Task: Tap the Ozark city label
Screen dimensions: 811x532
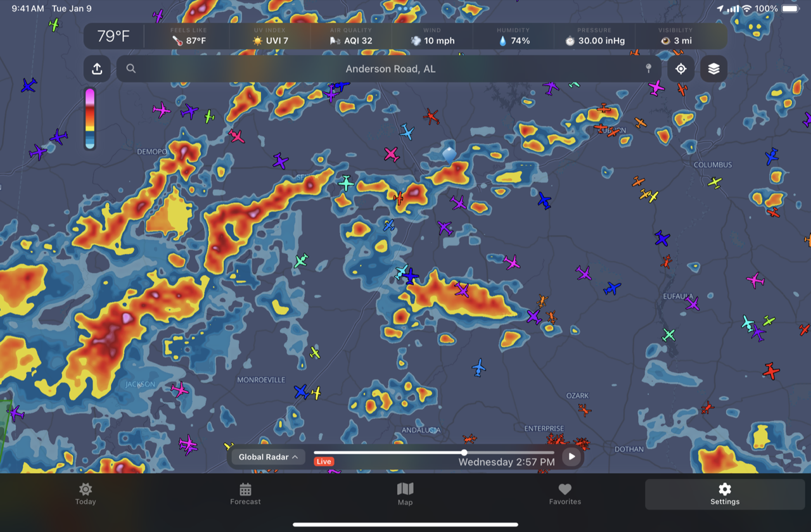Action: 577,396
